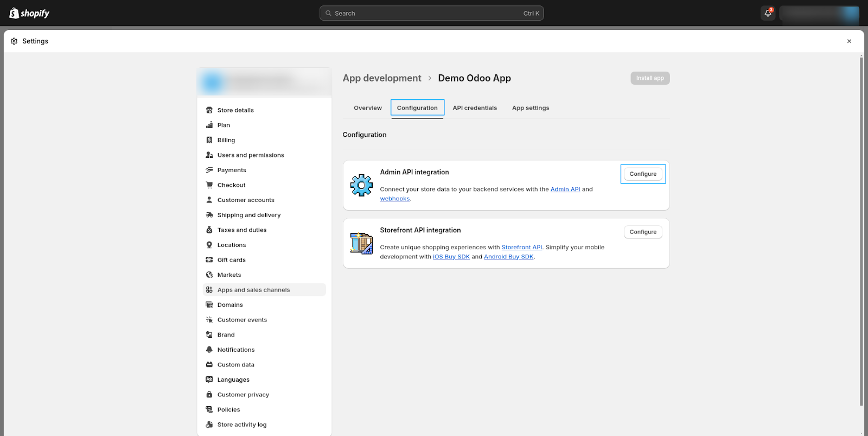Click the Languages icon
868x436 pixels.
coord(209,380)
